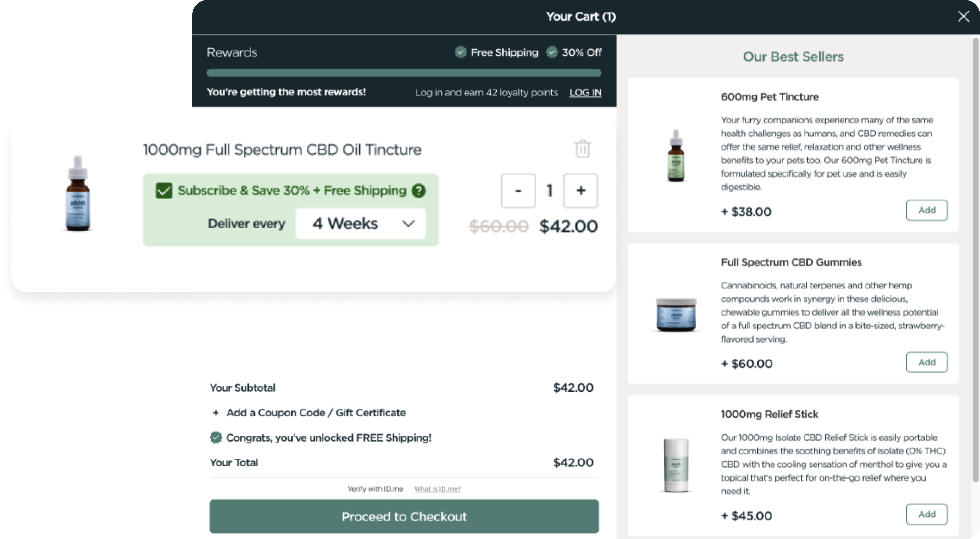Uncheck Subscribe & Save 30% checkbox
Image resolution: width=980 pixels, height=539 pixels.
164,190
